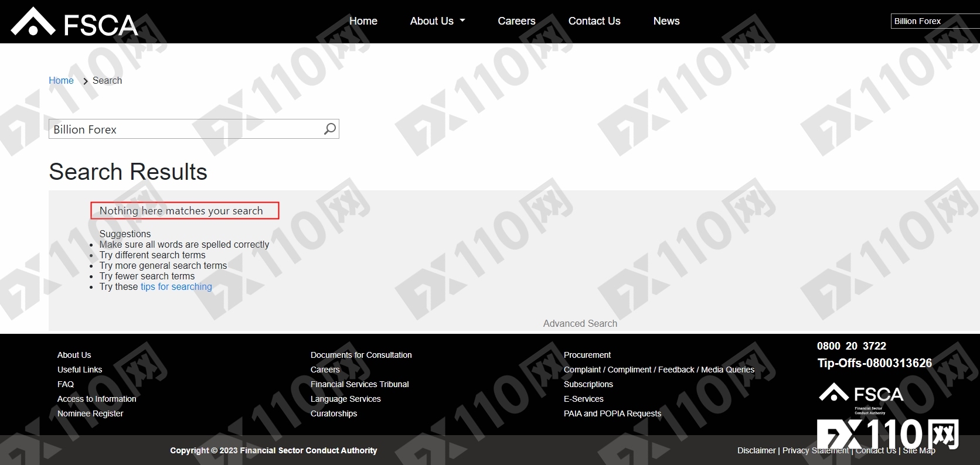Open the Careers menu item
980x465 pixels.
click(x=516, y=21)
